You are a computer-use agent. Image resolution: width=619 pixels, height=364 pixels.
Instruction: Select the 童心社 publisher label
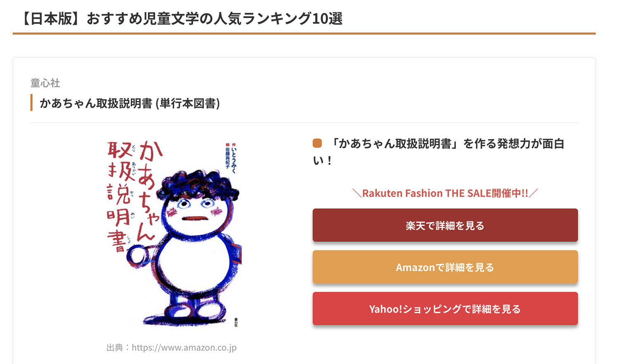click(x=45, y=83)
